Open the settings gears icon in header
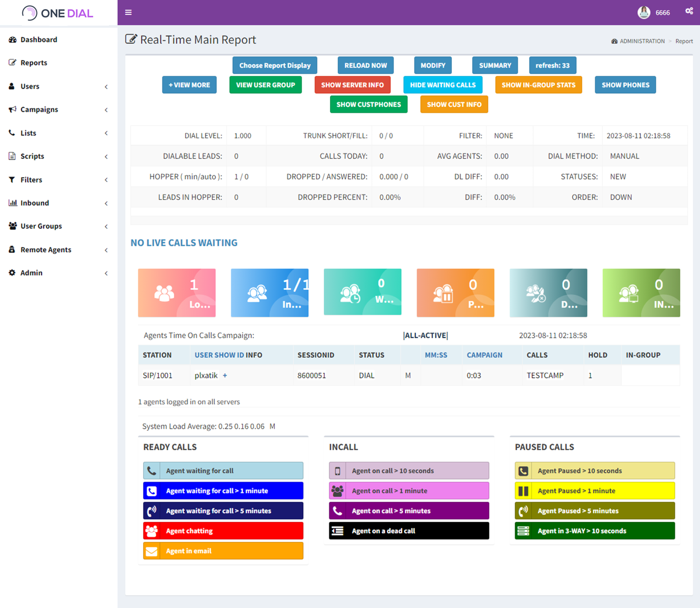 [689, 11]
